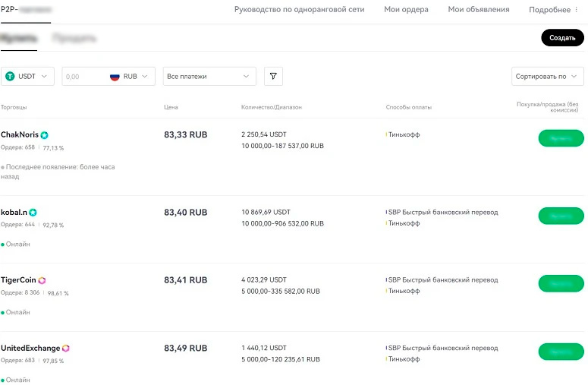Click the verified badge next to ChakNoris
The width and height of the screenshot is (588, 385).
45,135
